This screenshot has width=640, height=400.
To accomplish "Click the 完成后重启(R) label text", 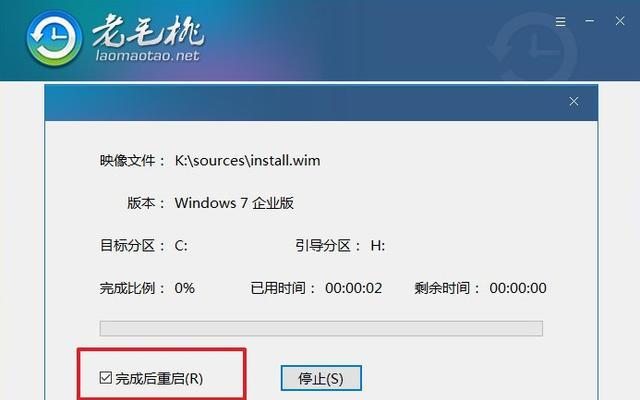I will [x=159, y=378].
